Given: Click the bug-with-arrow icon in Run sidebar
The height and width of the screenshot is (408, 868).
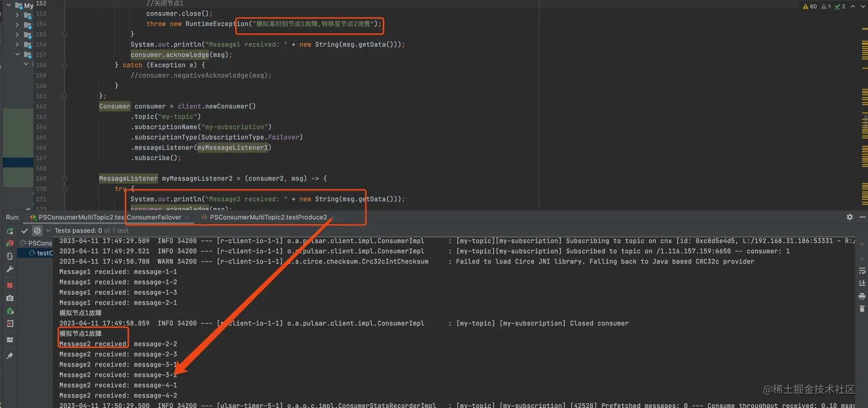Looking at the screenshot, I should 10,311.
